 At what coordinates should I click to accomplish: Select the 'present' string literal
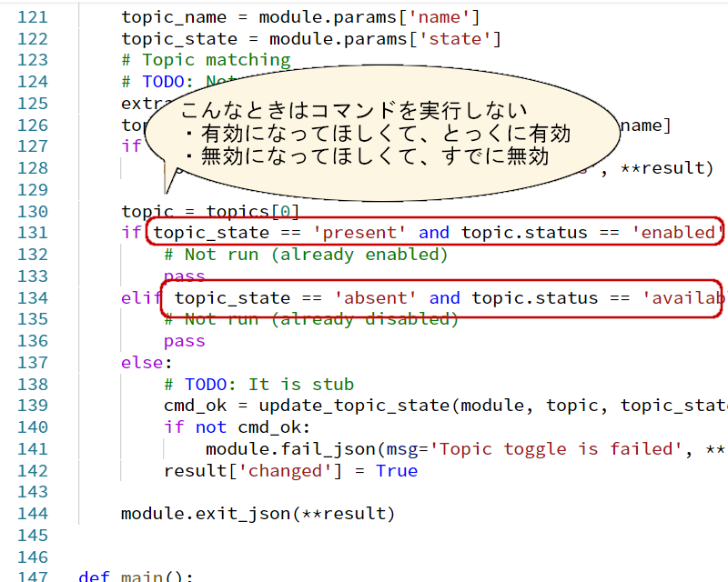[x=359, y=232]
